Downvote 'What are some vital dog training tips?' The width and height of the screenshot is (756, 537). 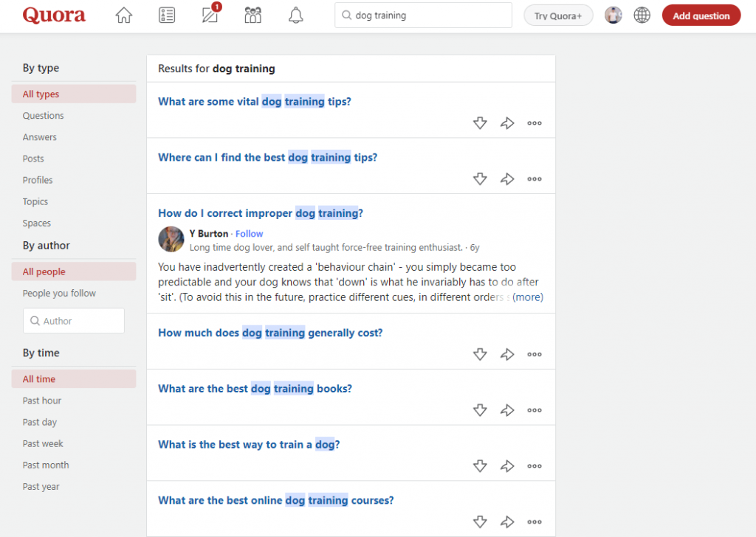tap(480, 122)
